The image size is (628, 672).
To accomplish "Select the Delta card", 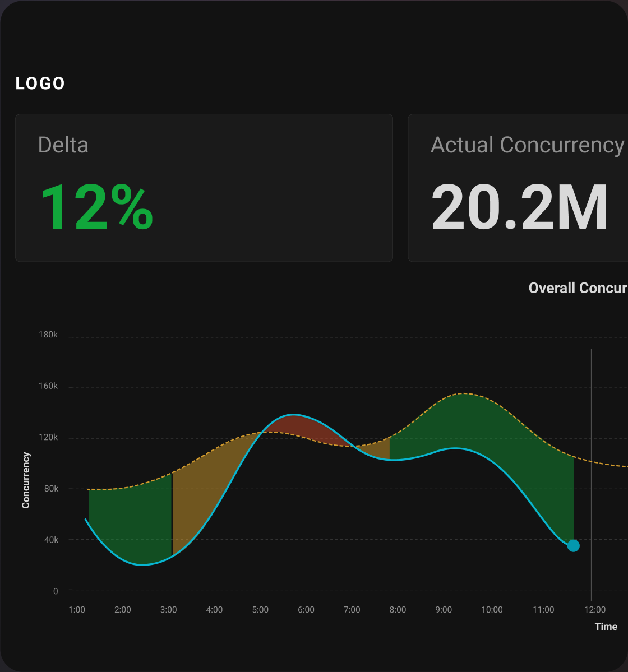I will click(x=204, y=188).
